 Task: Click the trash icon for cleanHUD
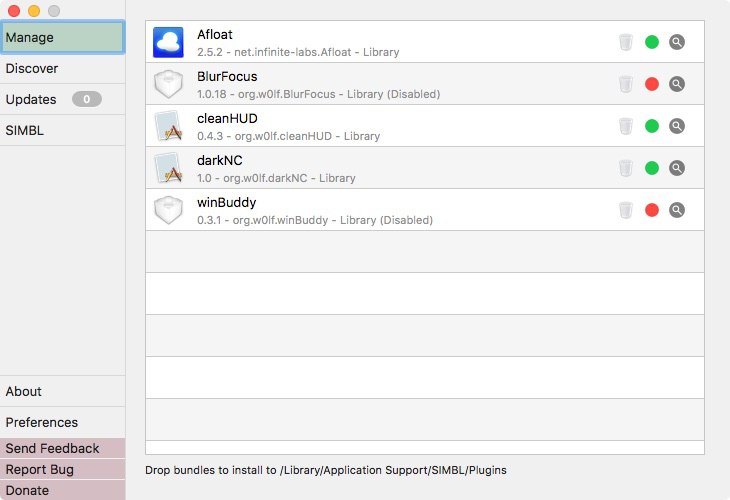tap(626, 126)
